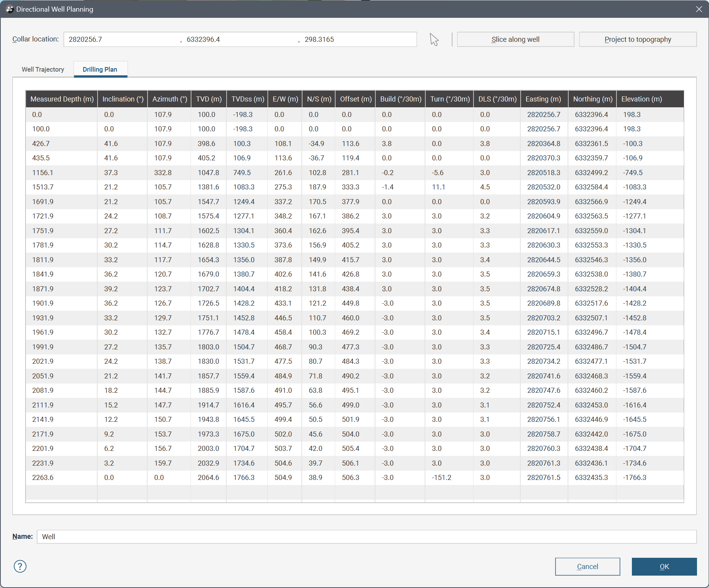Viewport: 709px width, 588px height.
Task: Click the well Name text field
Action: pyautogui.click(x=366, y=536)
